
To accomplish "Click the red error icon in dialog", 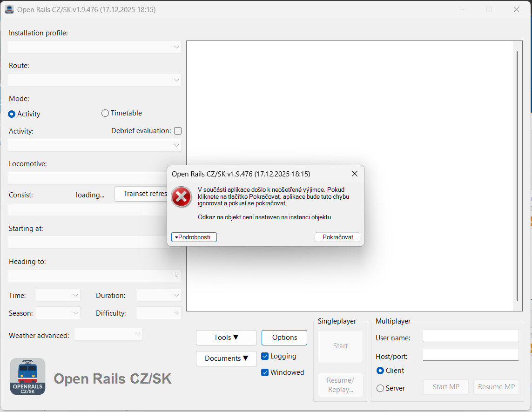I will (x=181, y=197).
